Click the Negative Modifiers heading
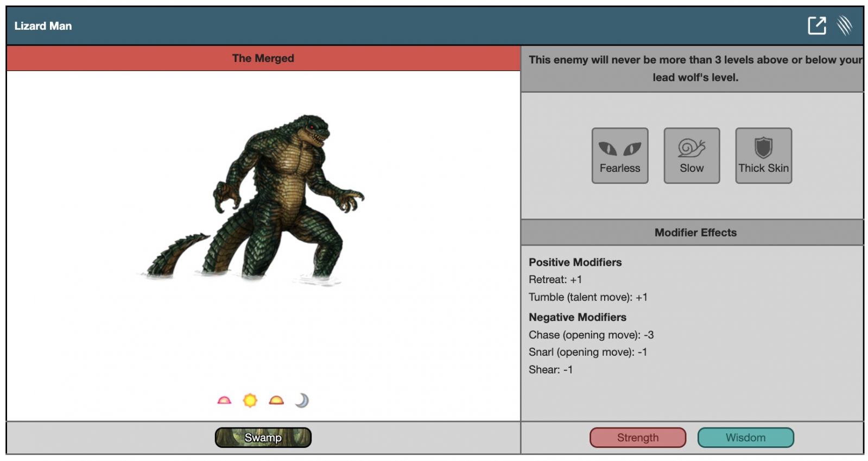Viewport: 868px width, 461px height. (x=577, y=317)
